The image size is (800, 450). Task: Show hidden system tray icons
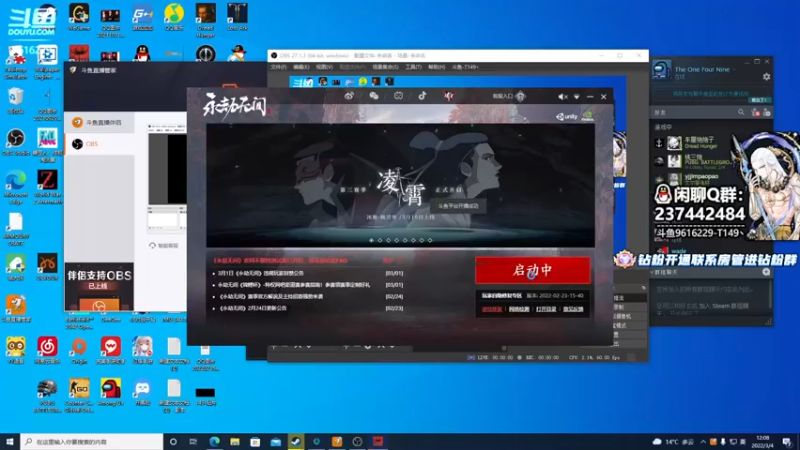[x=703, y=441]
